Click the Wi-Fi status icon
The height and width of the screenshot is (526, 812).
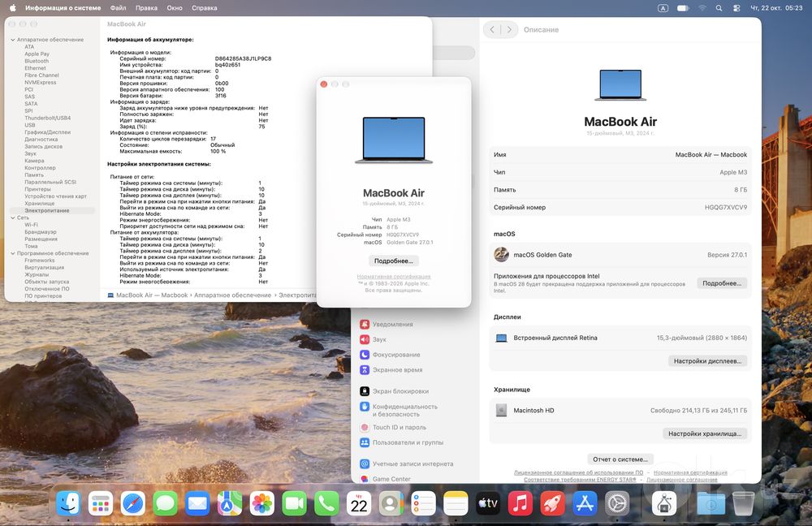702,8
